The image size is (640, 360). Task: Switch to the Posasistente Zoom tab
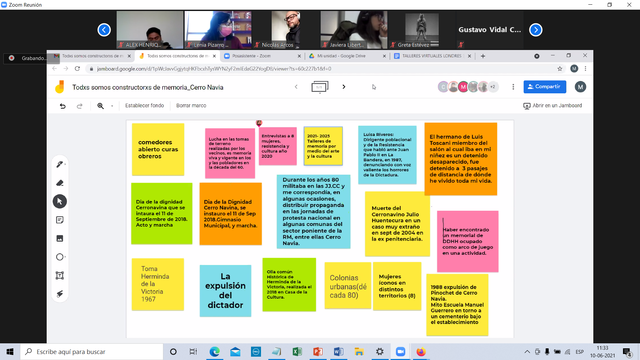[262, 56]
